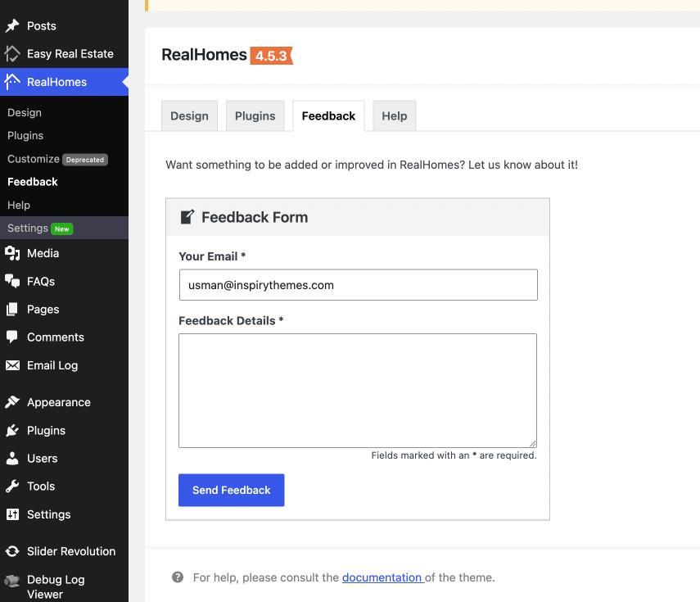Click the Appearance paintbrush icon
This screenshot has width=700, height=602.
tap(12, 402)
